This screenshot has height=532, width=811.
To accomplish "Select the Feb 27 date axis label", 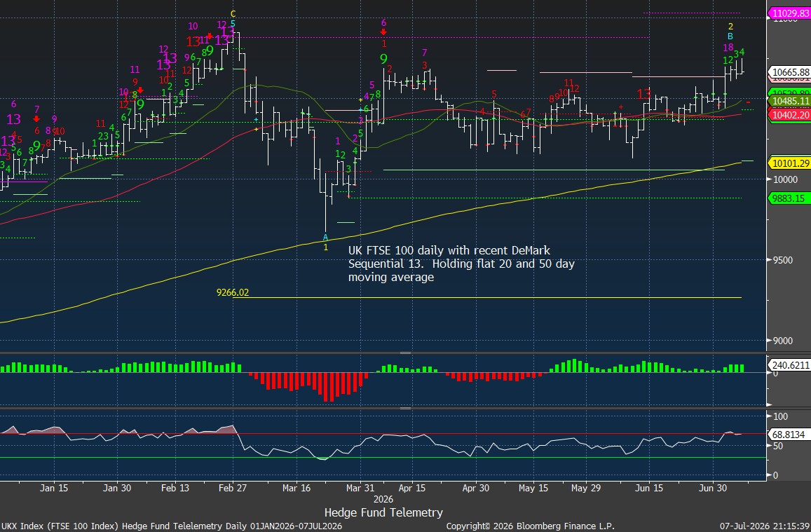I will (x=232, y=488).
